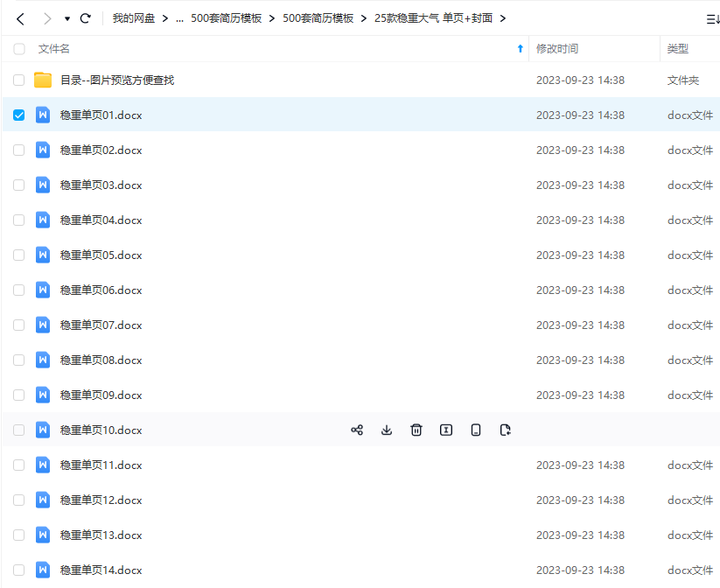The image size is (720, 588).
Task: Select file name 稳重单页08.docx
Action: (x=101, y=360)
